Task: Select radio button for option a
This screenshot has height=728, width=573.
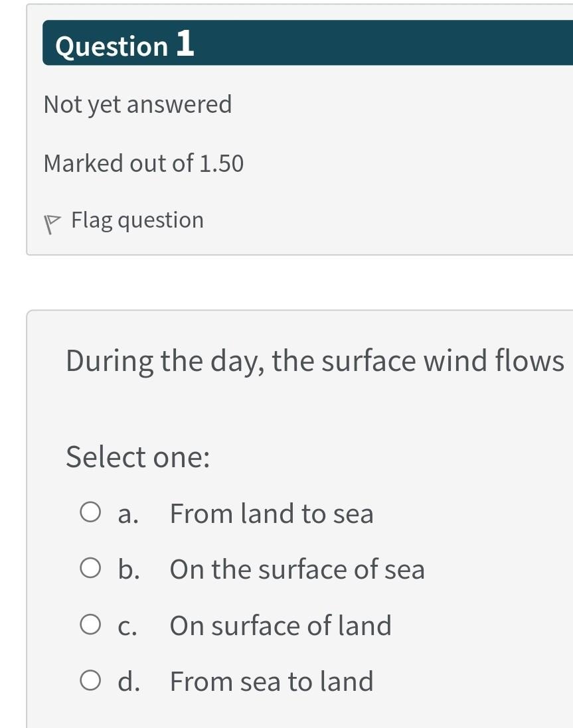Action: (90, 513)
